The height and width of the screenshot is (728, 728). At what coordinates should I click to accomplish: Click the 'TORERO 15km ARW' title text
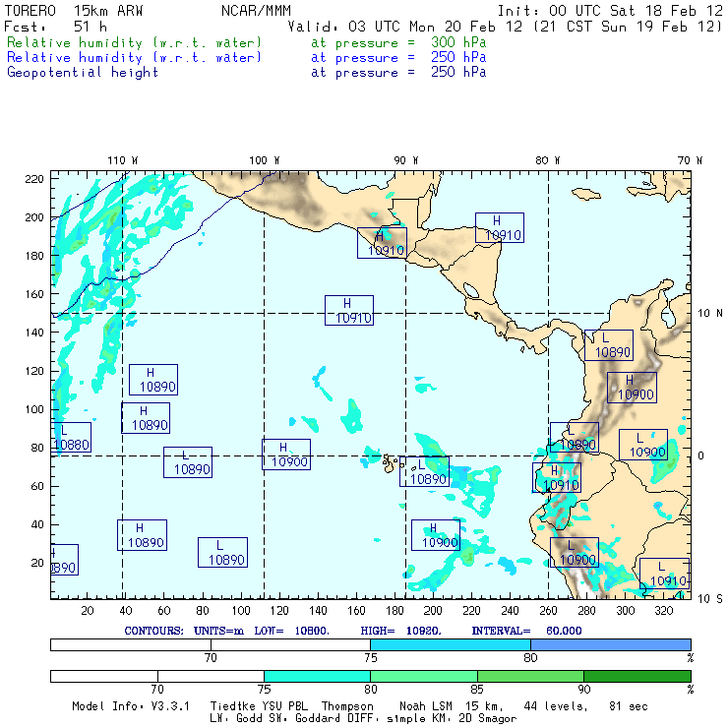point(74,11)
